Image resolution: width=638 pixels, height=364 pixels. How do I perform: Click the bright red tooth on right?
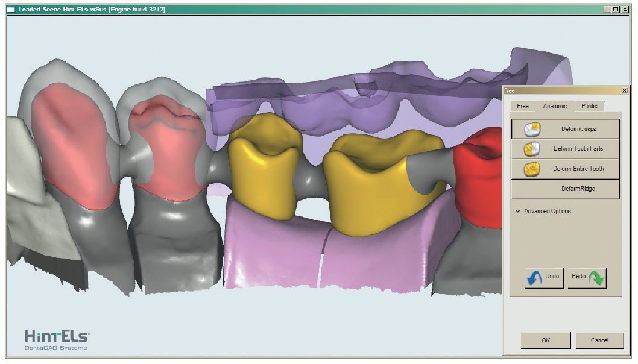pyautogui.click(x=479, y=187)
